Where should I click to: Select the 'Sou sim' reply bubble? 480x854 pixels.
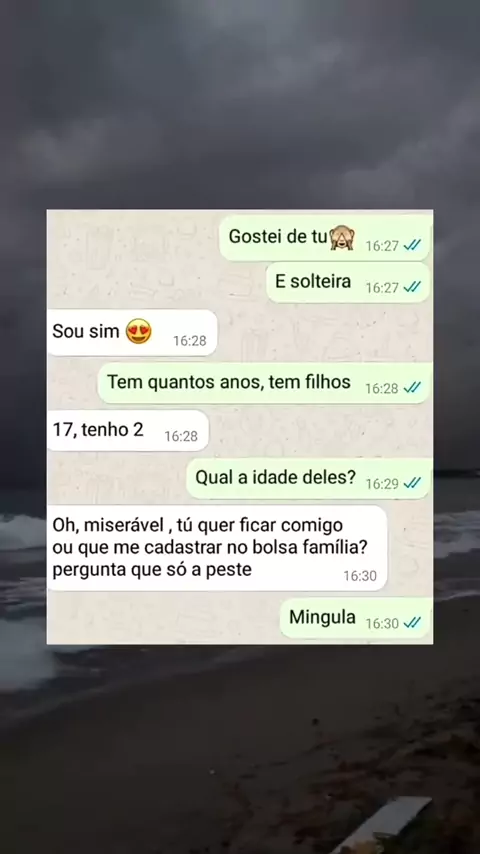132,332
